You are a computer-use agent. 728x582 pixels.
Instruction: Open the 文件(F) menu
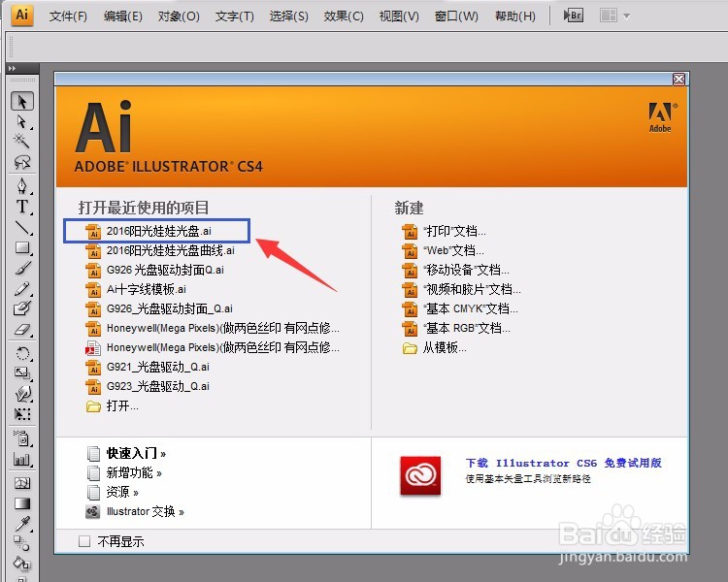point(68,16)
